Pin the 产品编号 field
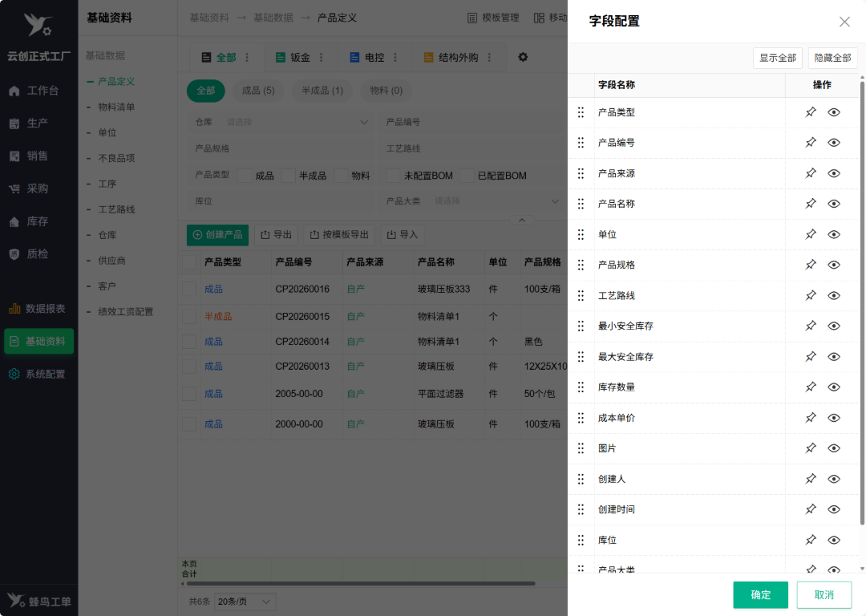Viewport: 866px width, 616px height. click(810, 143)
